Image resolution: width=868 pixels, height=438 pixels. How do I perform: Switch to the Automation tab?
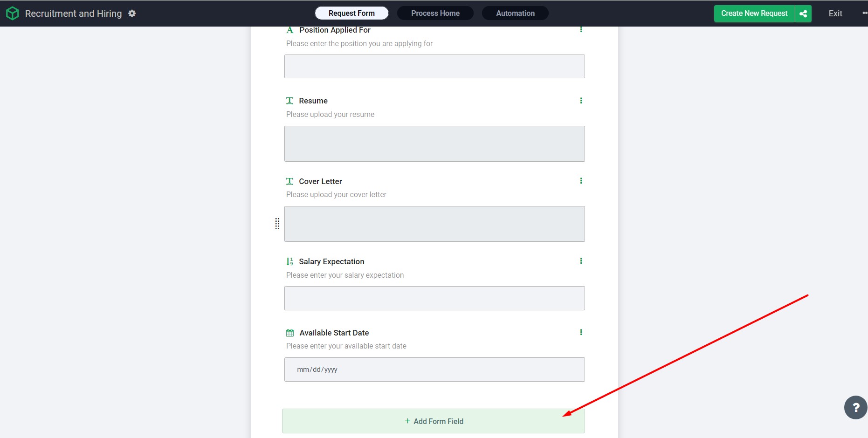coord(515,13)
